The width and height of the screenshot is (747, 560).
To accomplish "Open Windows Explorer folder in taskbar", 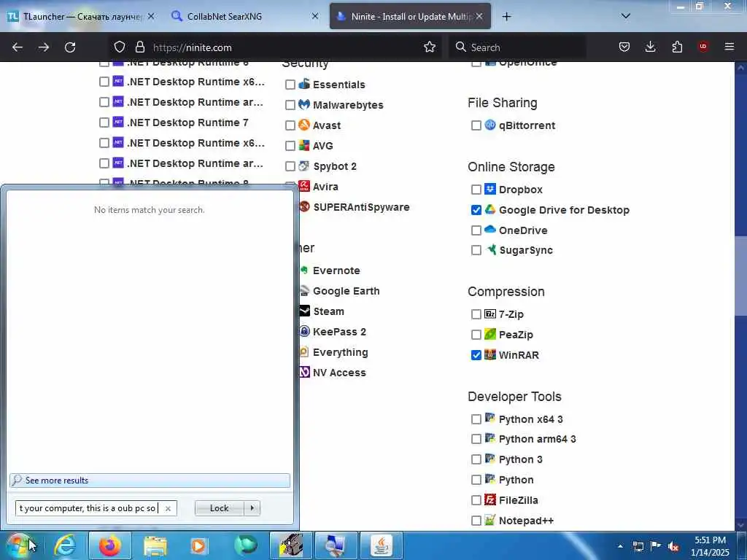I will tap(155, 545).
